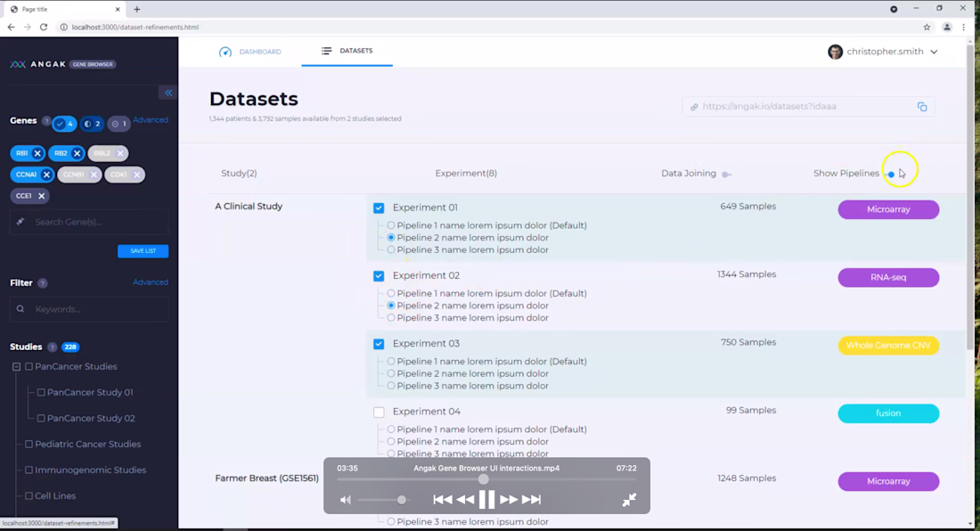Open the browser three-dot menu
This screenshot has width=980, height=531.
click(964, 27)
